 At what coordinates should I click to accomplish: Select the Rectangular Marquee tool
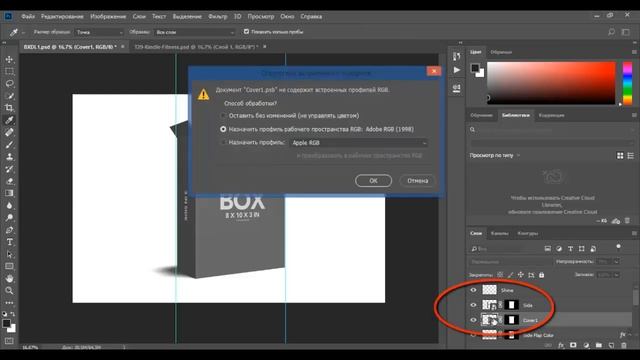pos(9,71)
